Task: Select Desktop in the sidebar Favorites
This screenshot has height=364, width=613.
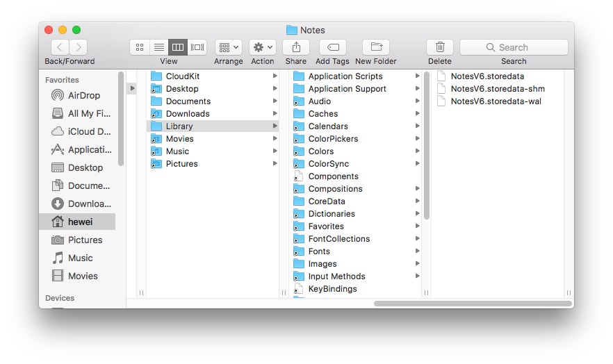Action: pos(76,167)
